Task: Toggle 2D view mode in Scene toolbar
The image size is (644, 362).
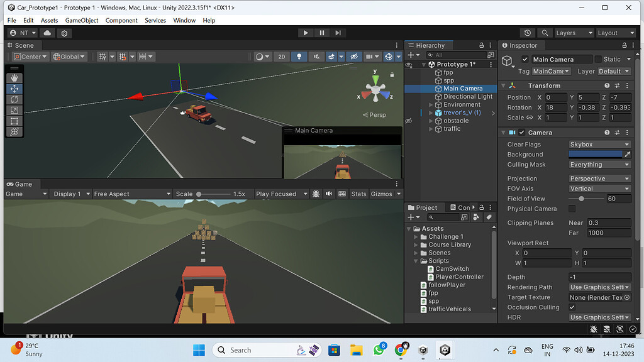Action: coord(281,56)
